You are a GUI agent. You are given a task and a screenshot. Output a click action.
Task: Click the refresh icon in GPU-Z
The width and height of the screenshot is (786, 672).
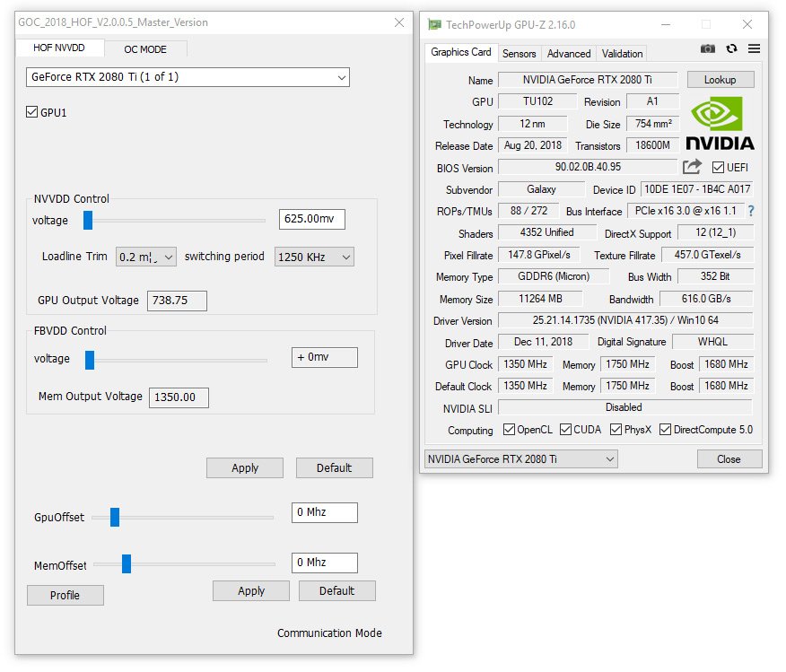tap(732, 49)
